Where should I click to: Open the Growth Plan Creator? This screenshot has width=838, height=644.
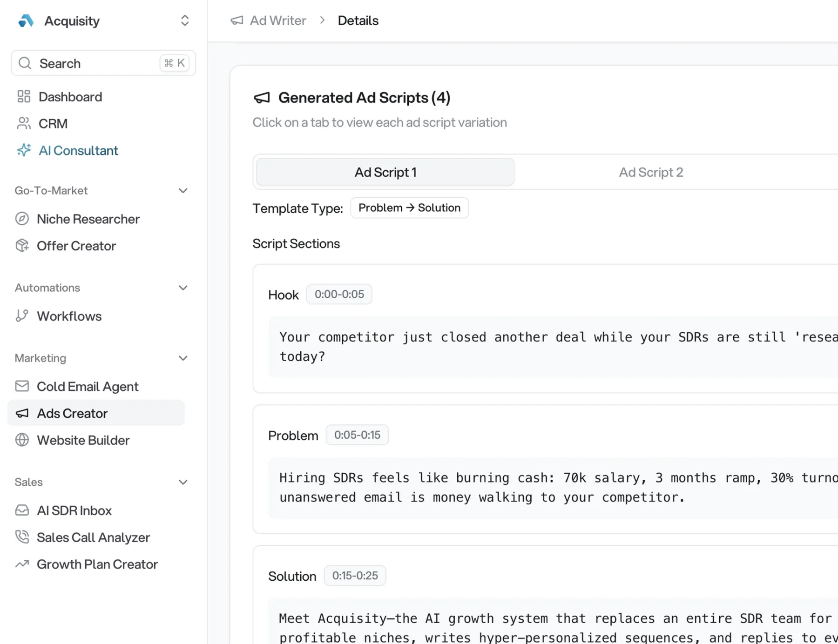tap(97, 564)
